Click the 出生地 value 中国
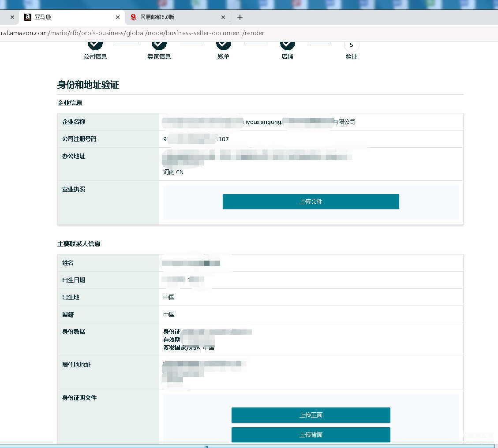The width and height of the screenshot is (498, 448). 169,297
